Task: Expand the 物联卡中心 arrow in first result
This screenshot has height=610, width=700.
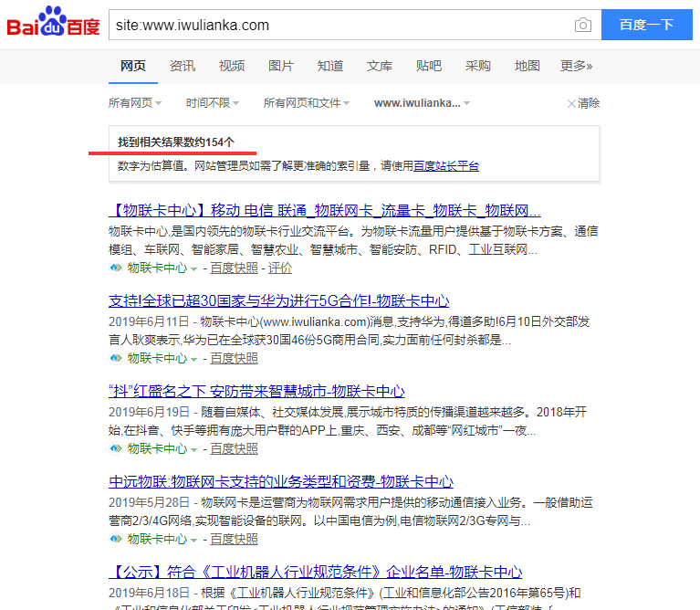Action: tap(193, 268)
